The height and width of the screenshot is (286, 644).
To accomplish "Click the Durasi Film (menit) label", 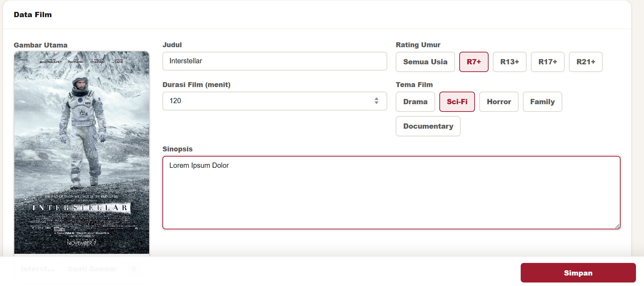I will pos(196,85).
